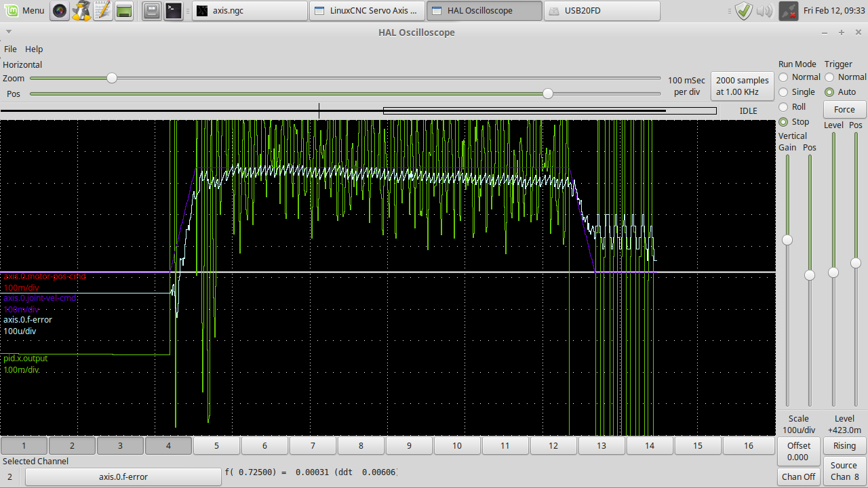The height and width of the screenshot is (488, 868).
Task: Select the Single run mode
Action: click(783, 92)
